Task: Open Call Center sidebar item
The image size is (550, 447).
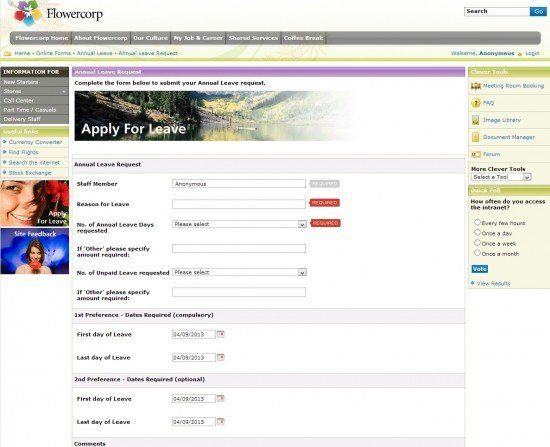Action: click(x=34, y=100)
